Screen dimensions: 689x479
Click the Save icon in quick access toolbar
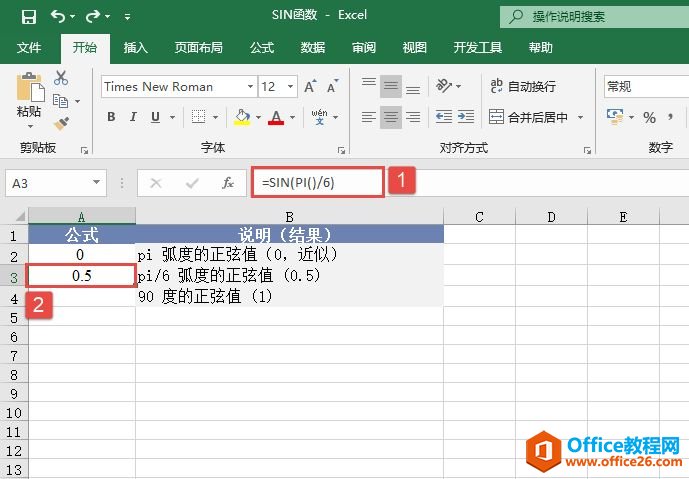(x=29, y=17)
